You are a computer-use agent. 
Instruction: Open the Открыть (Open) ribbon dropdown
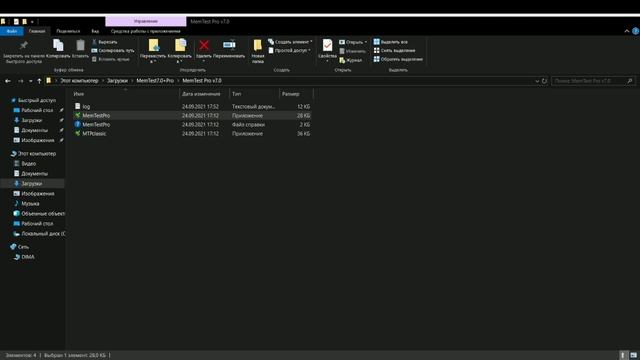pyautogui.click(x=353, y=42)
